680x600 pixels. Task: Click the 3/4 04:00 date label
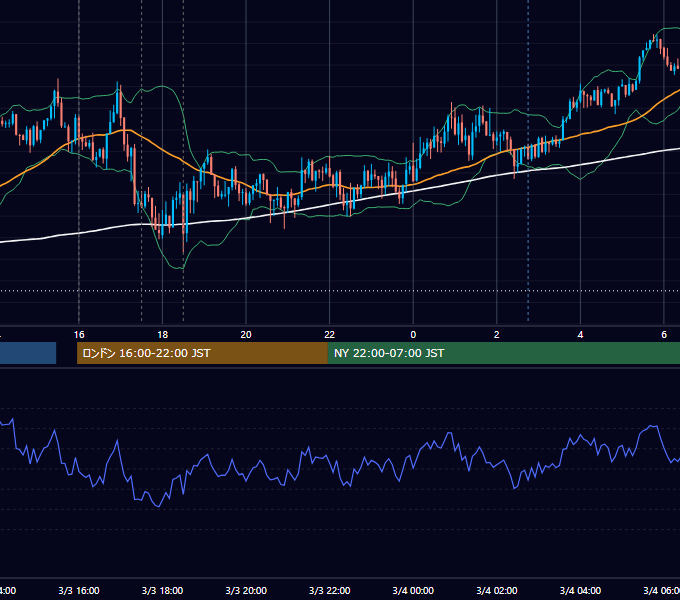pos(580,590)
